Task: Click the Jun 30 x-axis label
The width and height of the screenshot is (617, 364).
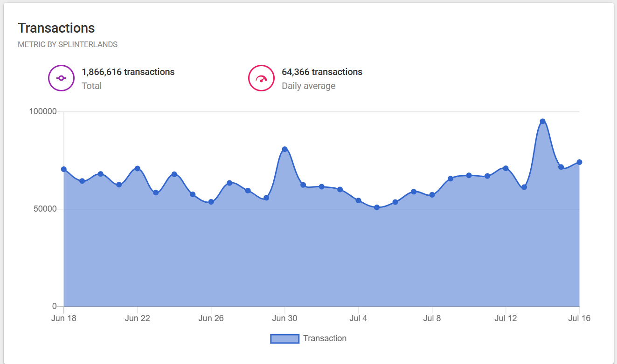Action: tap(285, 318)
